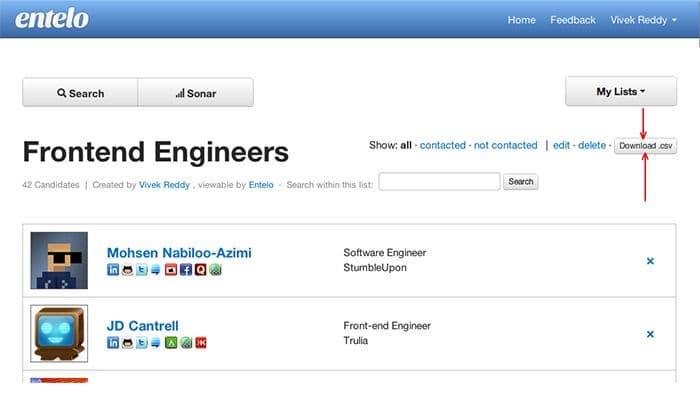
Task: Open the Vivek Reddy account menu
Action: (x=645, y=20)
